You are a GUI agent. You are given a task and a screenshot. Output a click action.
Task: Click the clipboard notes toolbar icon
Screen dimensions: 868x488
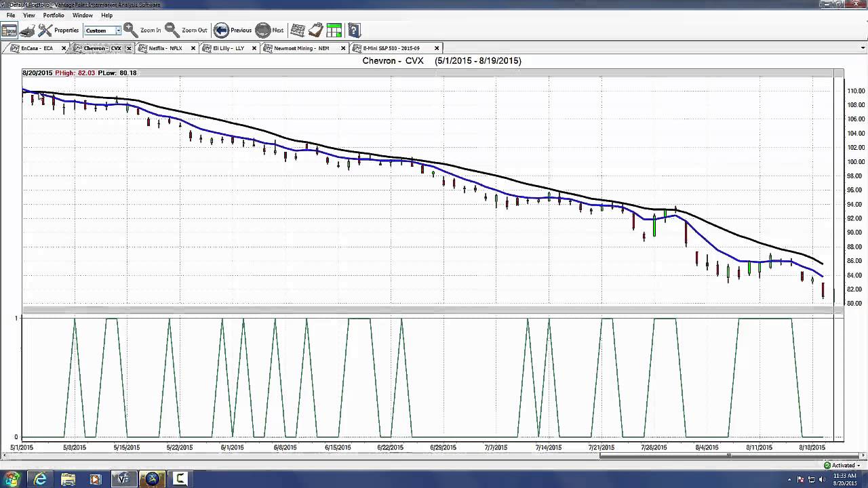pyautogui.click(x=316, y=30)
